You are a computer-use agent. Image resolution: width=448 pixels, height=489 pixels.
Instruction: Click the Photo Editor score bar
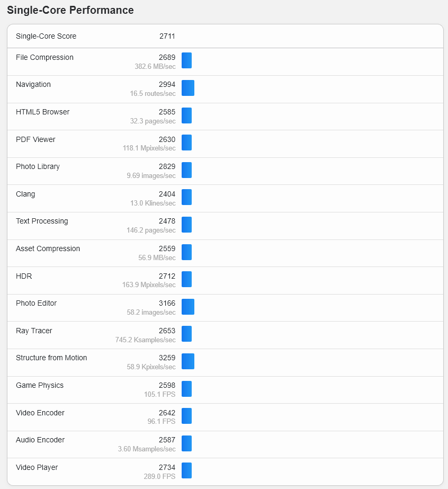tap(188, 307)
